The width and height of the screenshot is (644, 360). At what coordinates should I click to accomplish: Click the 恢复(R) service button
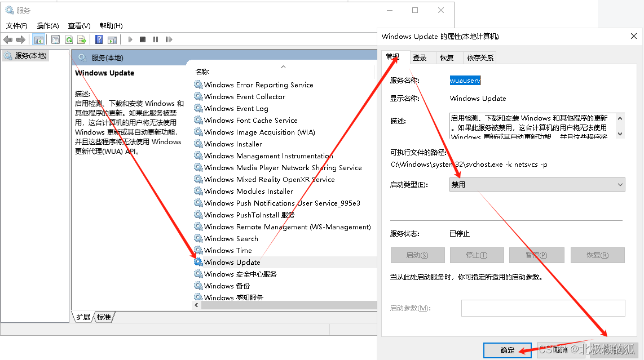click(x=597, y=255)
